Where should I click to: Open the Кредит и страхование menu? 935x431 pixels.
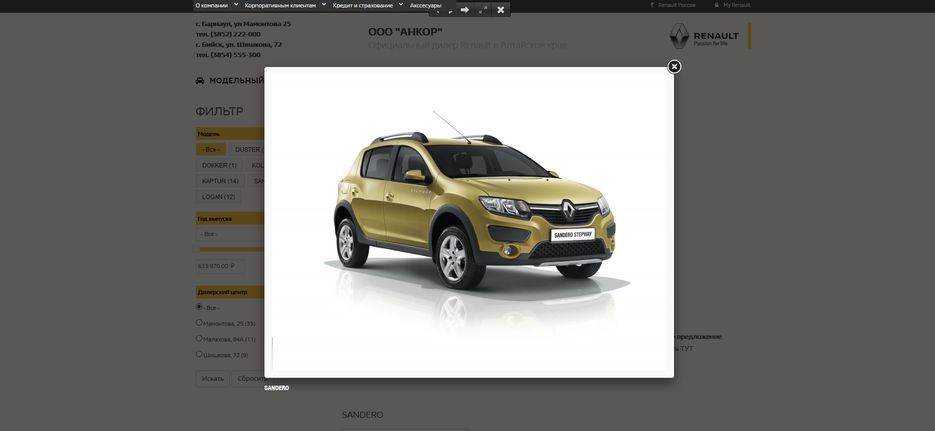pyautogui.click(x=363, y=5)
